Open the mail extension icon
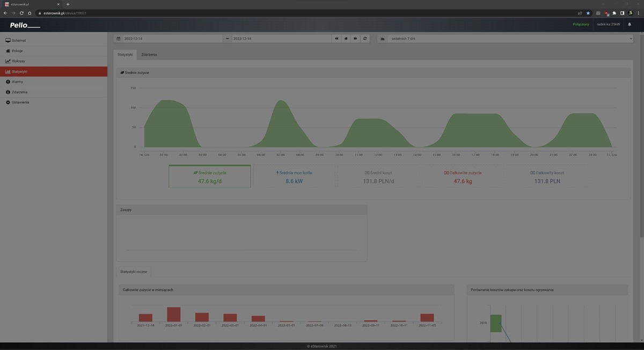 pyautogui.click(x=598, y=13)
